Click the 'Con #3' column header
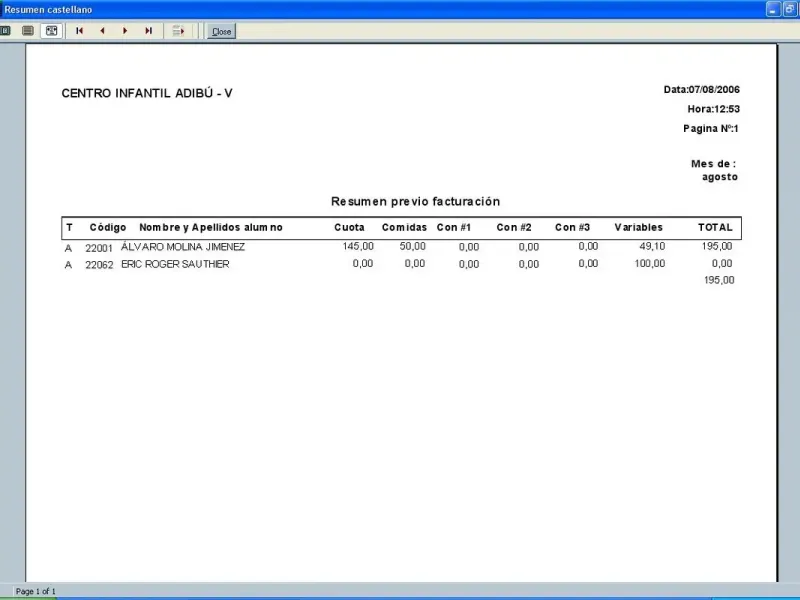Screen dimensions: 800x600 point(572,228)
